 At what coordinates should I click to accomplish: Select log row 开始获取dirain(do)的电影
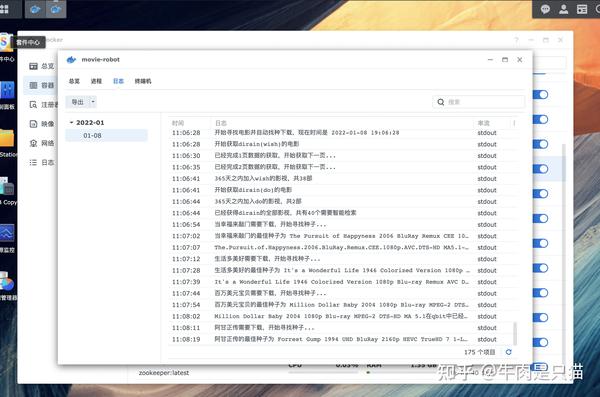coord(343,190)
